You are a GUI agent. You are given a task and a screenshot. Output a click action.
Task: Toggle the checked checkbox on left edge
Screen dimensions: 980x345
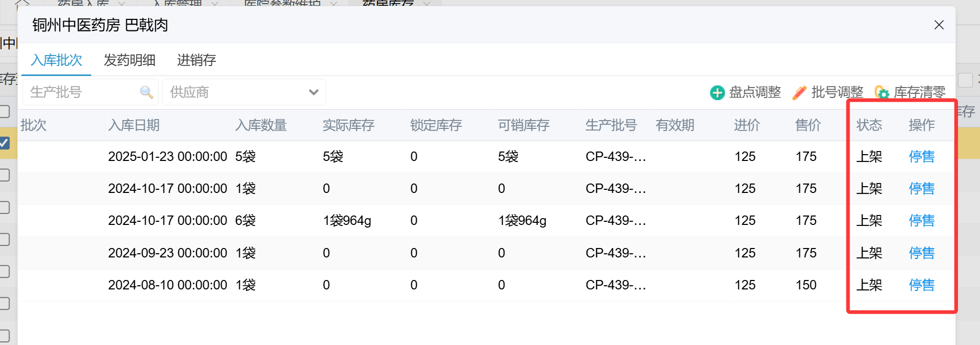pos(5,143)
